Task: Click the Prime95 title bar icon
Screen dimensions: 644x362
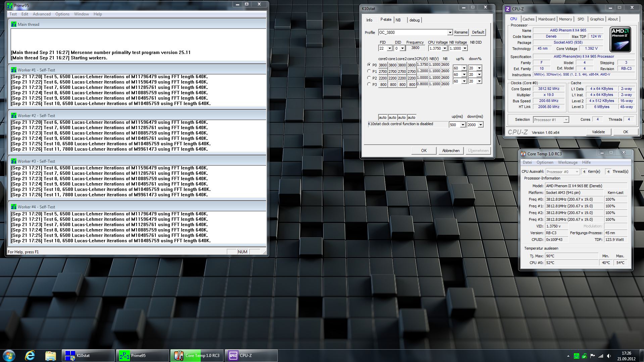Action: tap(10, 5)
